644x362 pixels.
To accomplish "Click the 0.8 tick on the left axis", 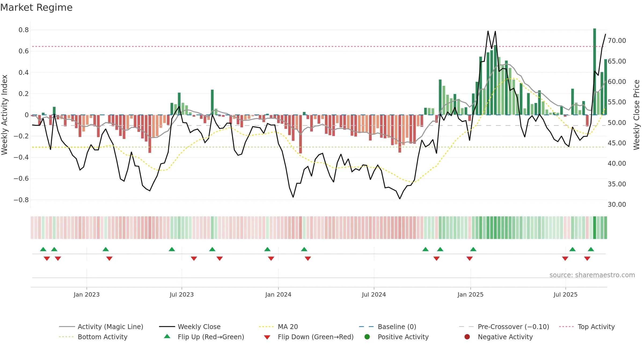I will tap(24, 30).
